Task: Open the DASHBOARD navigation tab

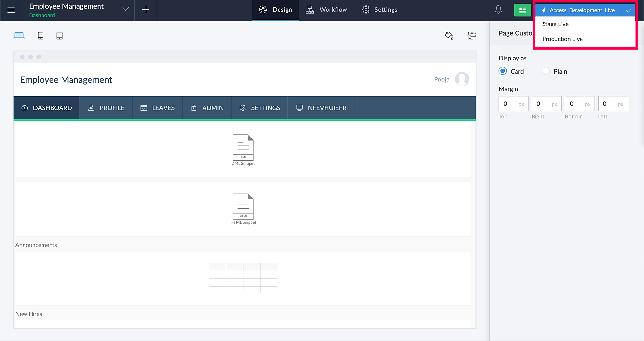Action: [x=46, y=108]
